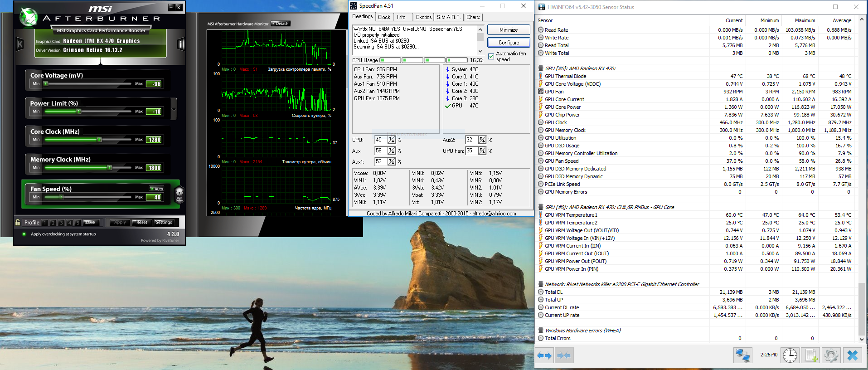Image resolution: width=868 pixels, height=370 pixels.
Task: Click the HWiNFO settings gear icon
Action: pyautogui.click(x=831, y=355)
